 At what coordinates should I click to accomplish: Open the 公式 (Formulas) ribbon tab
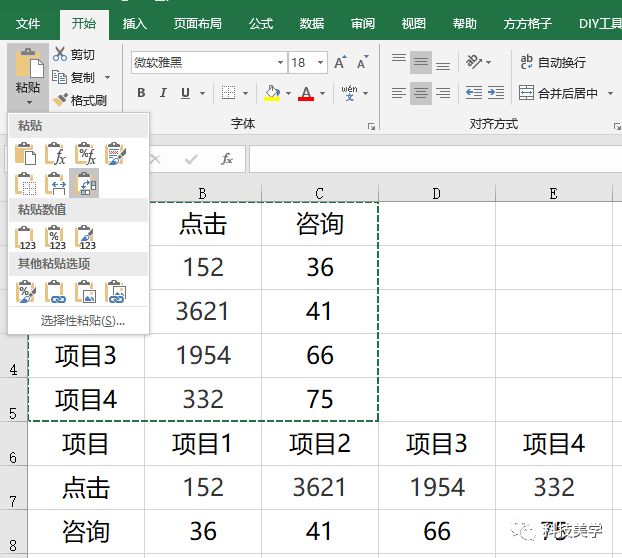(x=260, y=23)
